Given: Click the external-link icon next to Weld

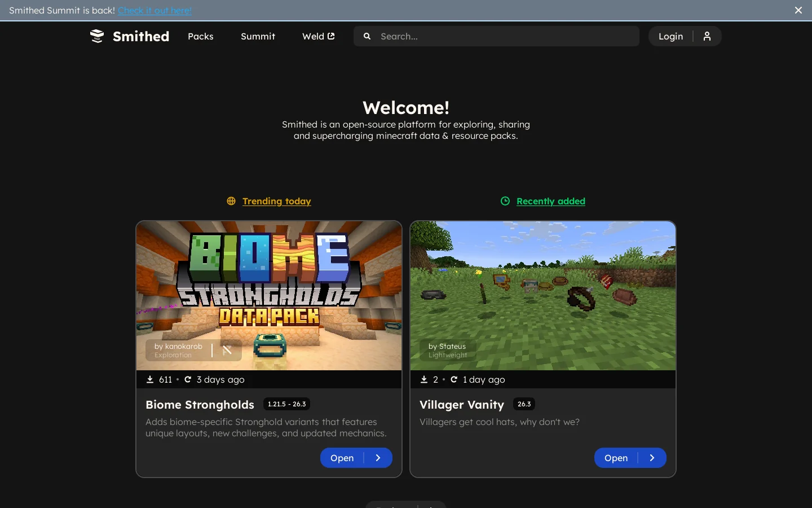Looking at the screenshot, I should (331, 36).
